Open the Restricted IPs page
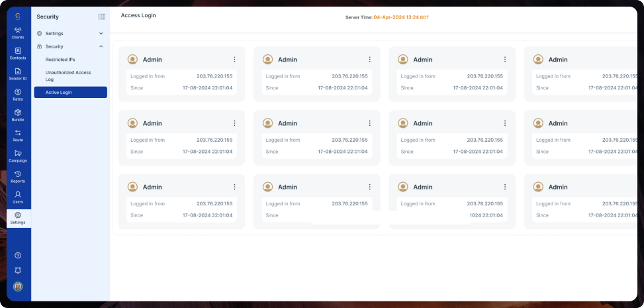 60,60
